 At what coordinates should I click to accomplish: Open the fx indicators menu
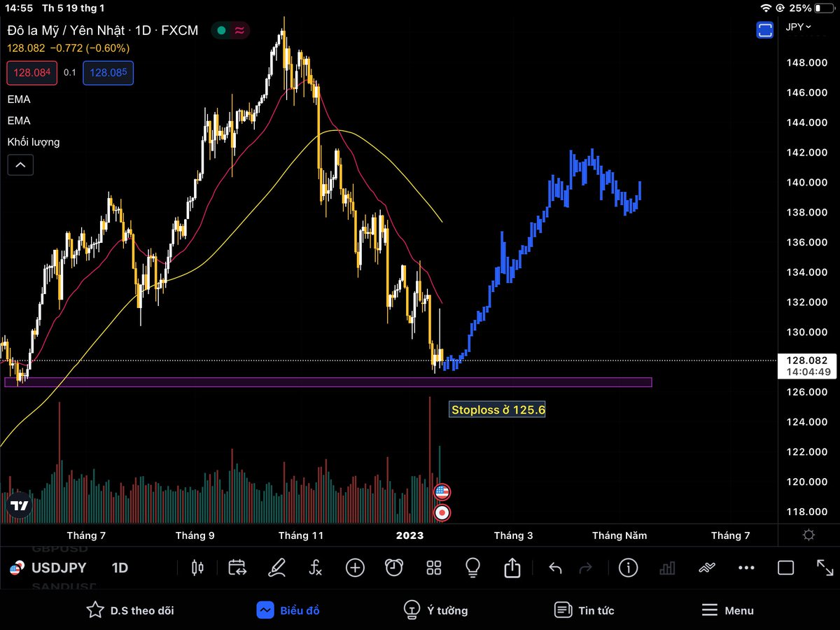[316, 568]
